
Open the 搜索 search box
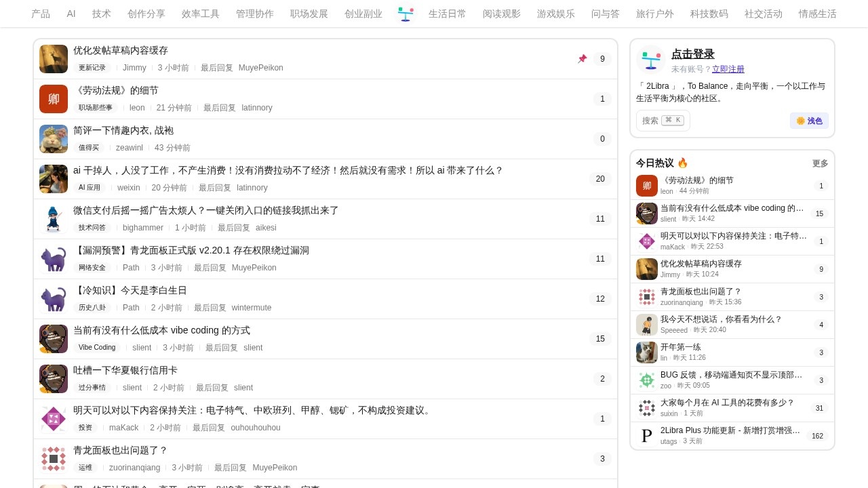tap(663, 121)
